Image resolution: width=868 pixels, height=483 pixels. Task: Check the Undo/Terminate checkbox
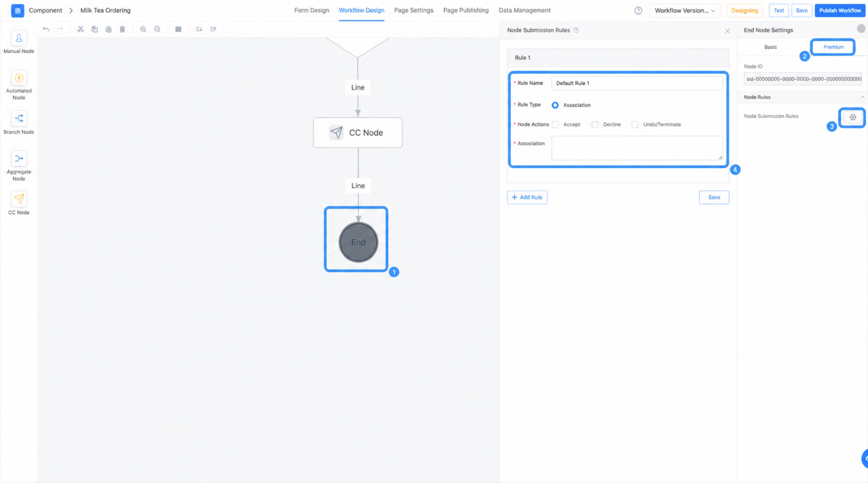point(635,125)
